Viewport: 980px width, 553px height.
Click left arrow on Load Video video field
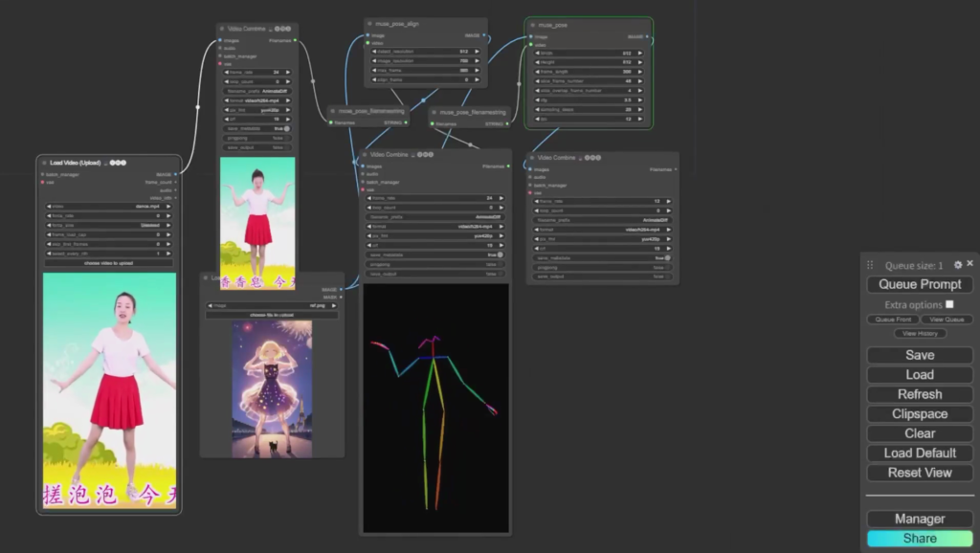[50, 206]
